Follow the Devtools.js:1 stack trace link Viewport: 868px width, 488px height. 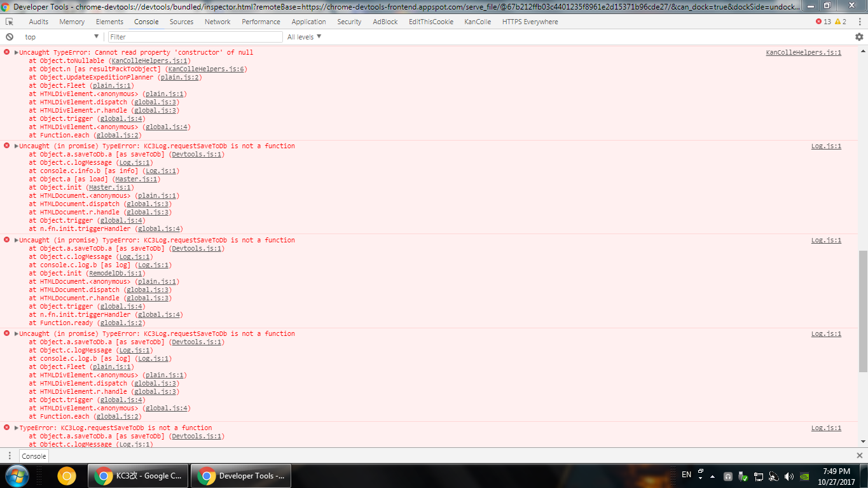tap(196, 154)
